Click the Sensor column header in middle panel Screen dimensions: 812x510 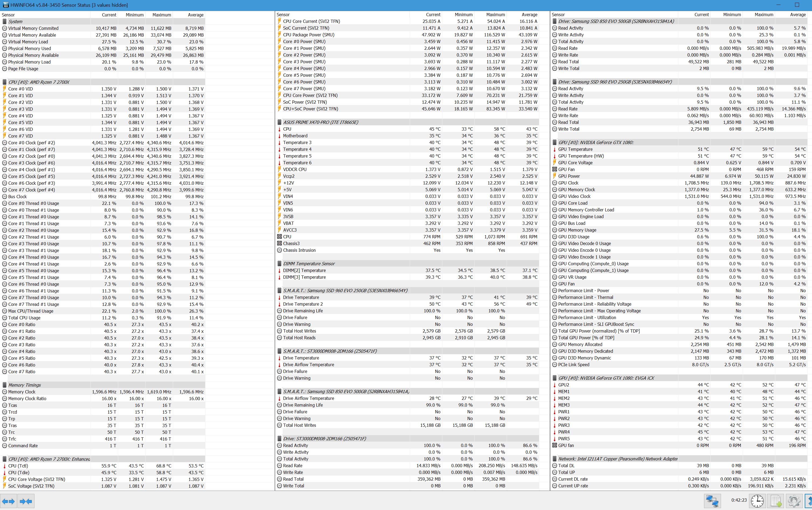point(283,15)
